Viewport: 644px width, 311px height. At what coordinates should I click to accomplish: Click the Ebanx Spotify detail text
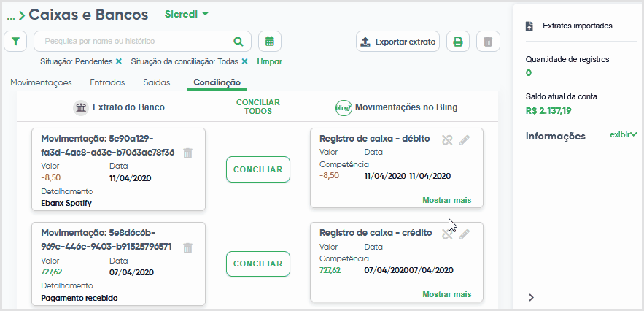[x=66, y=203]
